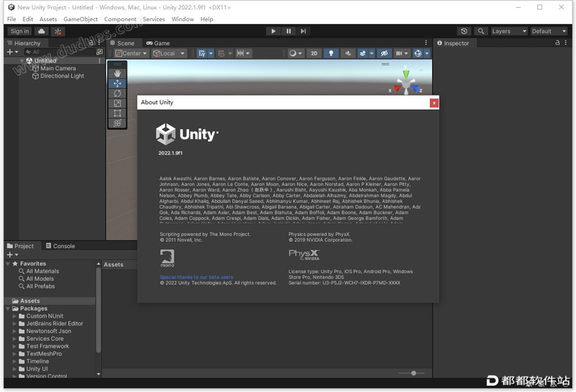Click the Project folder tree scrollbar
This screenshot has width=576, height=392.
(x=98, y=311)
